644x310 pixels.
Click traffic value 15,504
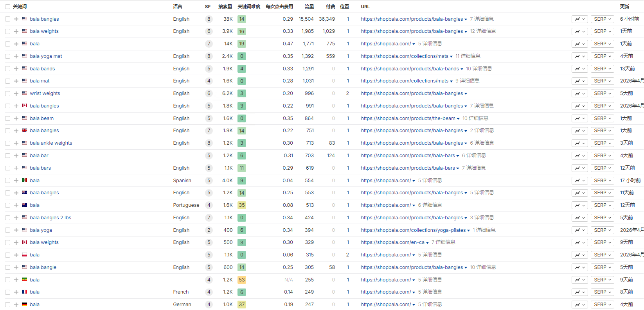click(x=306, y=19)
